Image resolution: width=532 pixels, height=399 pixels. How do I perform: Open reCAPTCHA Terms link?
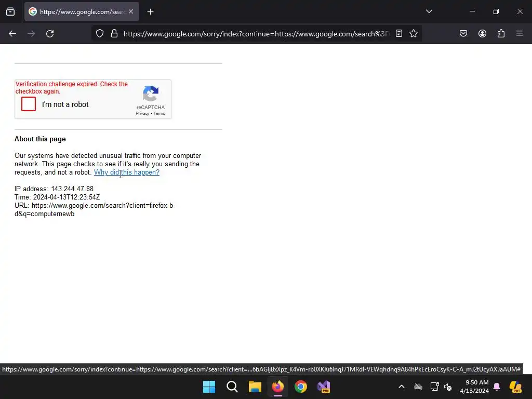159,114
